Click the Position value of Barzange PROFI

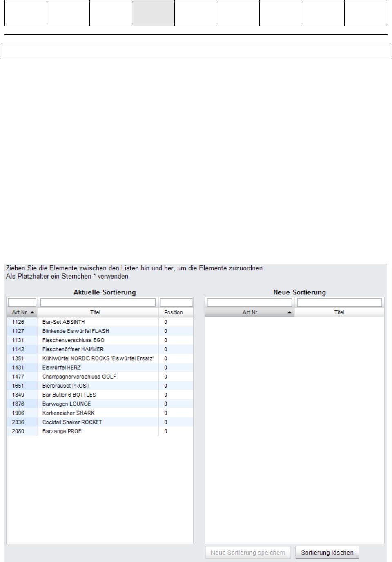pos(165,431)
